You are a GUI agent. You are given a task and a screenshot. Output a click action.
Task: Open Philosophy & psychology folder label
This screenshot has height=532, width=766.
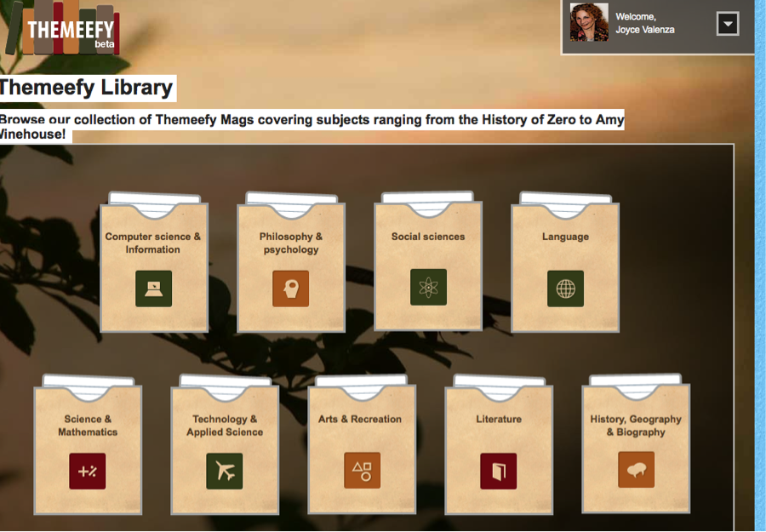pos(291,243)
